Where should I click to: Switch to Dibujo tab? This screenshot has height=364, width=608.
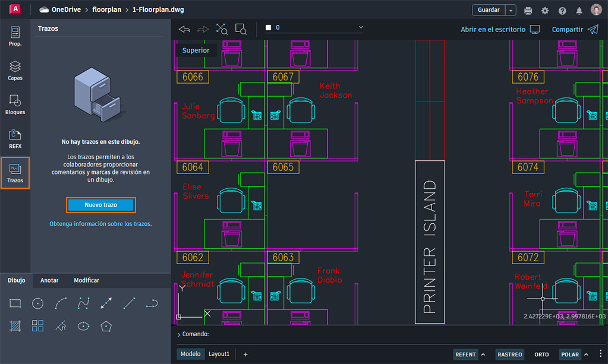pyautogui.click(x=16, y=280)
